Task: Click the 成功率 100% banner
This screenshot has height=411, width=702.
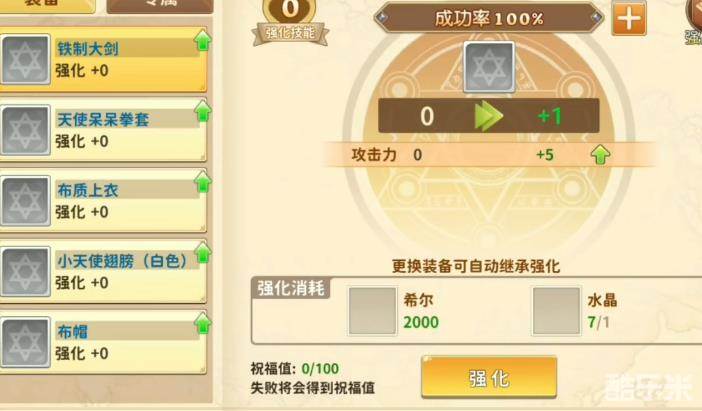Action: click(489, 18)
